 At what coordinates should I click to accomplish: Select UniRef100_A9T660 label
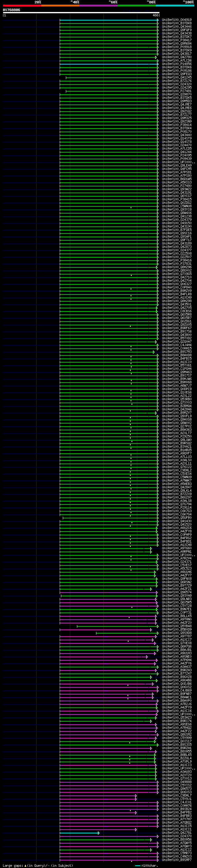coord(177,548)
